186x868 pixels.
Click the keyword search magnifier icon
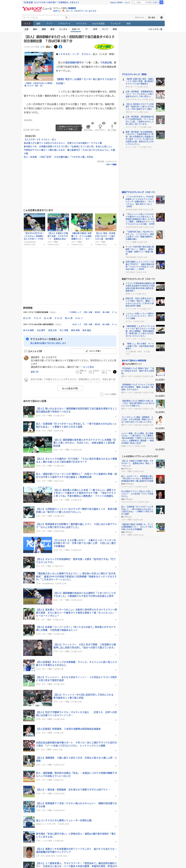tap(66, 18)
